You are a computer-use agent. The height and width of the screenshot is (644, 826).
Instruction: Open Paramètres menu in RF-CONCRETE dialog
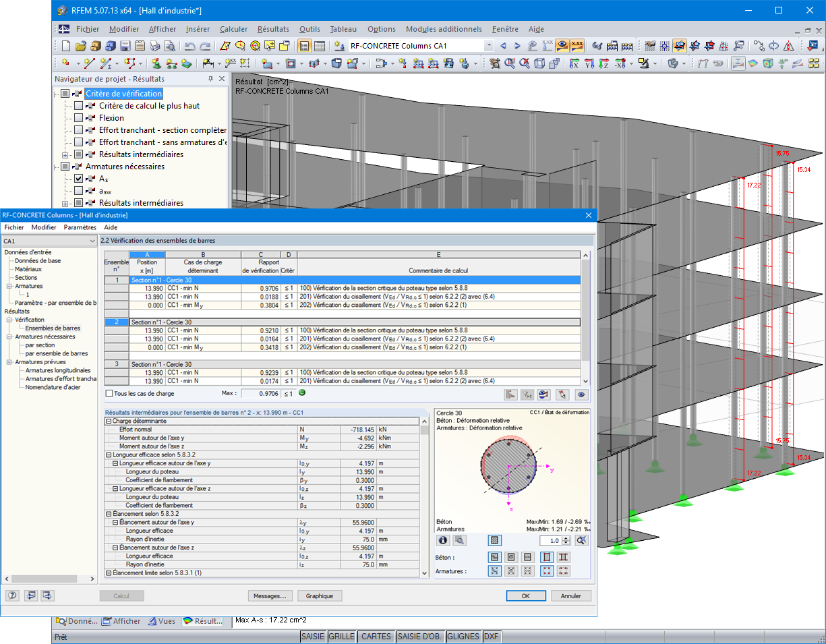click(80, 227)
